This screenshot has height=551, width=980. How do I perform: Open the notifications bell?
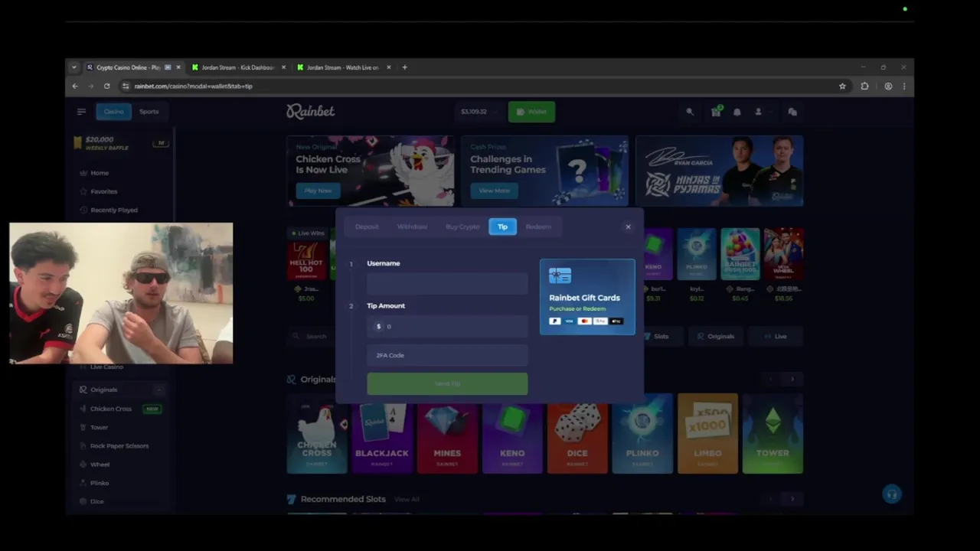point(737,112)
